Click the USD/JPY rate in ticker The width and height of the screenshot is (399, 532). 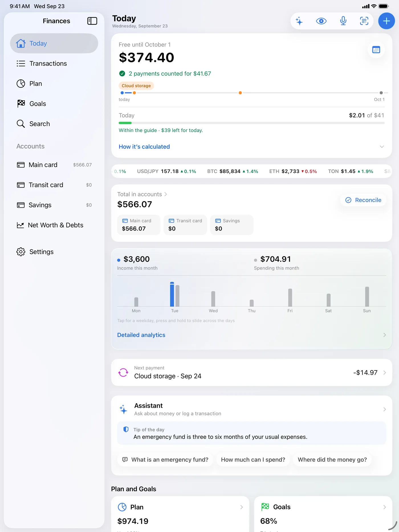click(166, 171)
